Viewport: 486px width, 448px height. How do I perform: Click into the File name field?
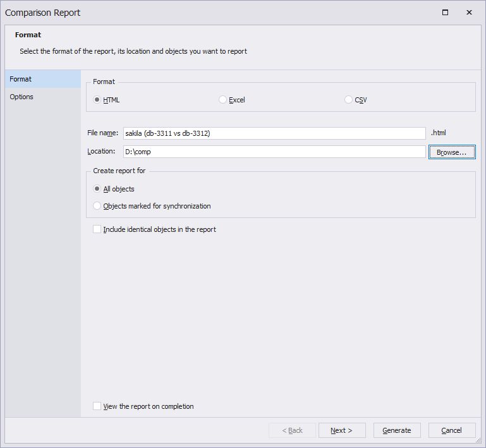[x=274, y=133]
